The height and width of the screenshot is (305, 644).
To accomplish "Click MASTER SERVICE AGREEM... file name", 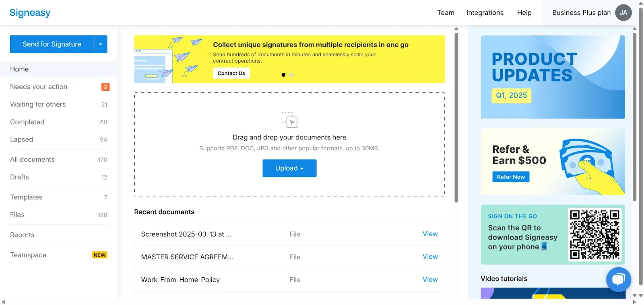I will (x=187, y=257).
